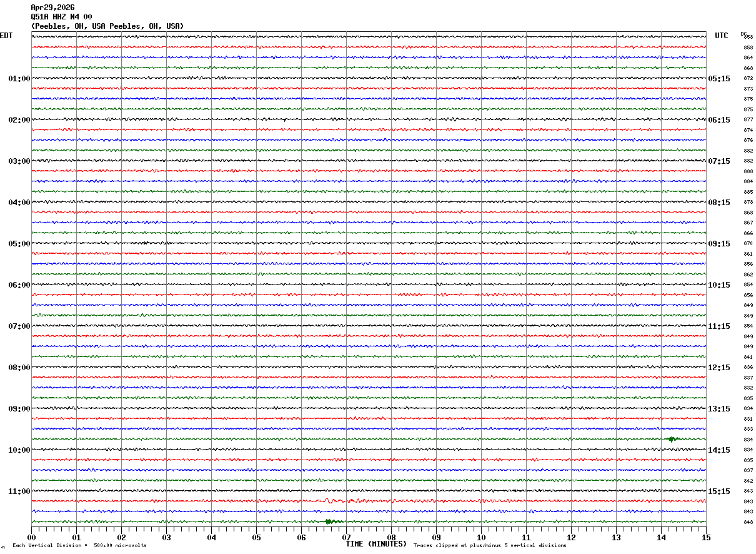Click the Each Vertical Division scale note
This screenshot has width=756, height=554.
point(79,545)
